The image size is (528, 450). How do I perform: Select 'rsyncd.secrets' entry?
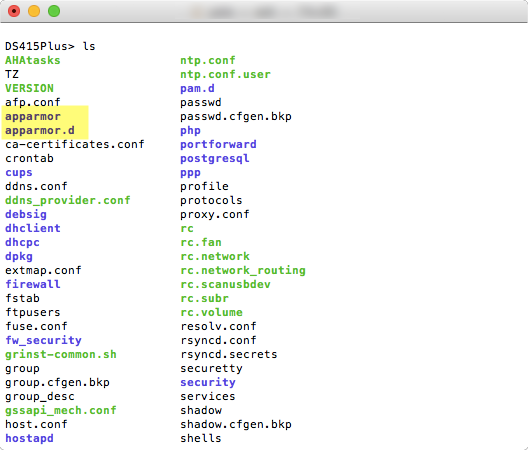[x=229, y=354]
